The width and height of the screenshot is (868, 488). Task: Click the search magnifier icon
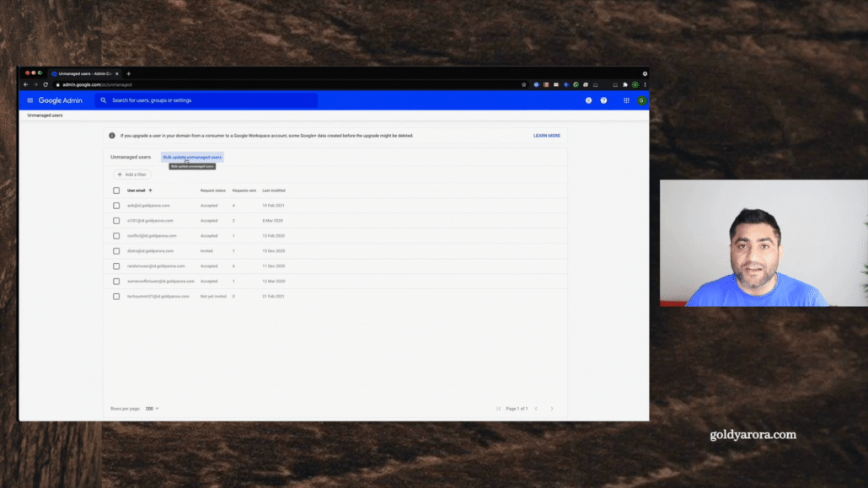(x=104, y=100)
